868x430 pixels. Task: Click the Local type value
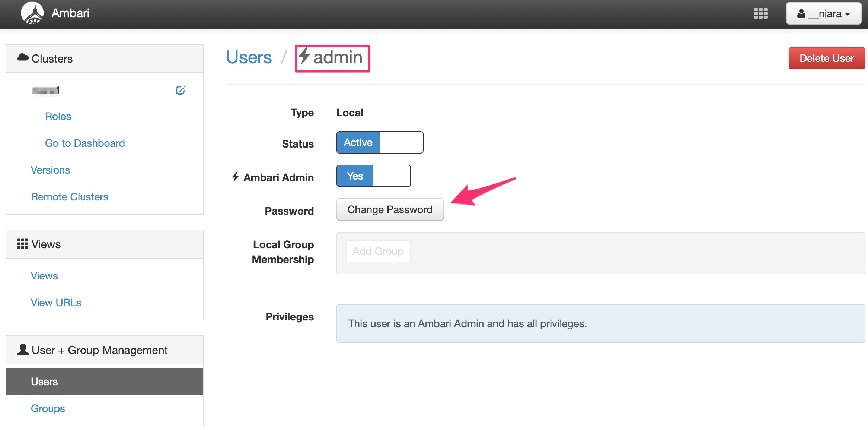[350, 113]
